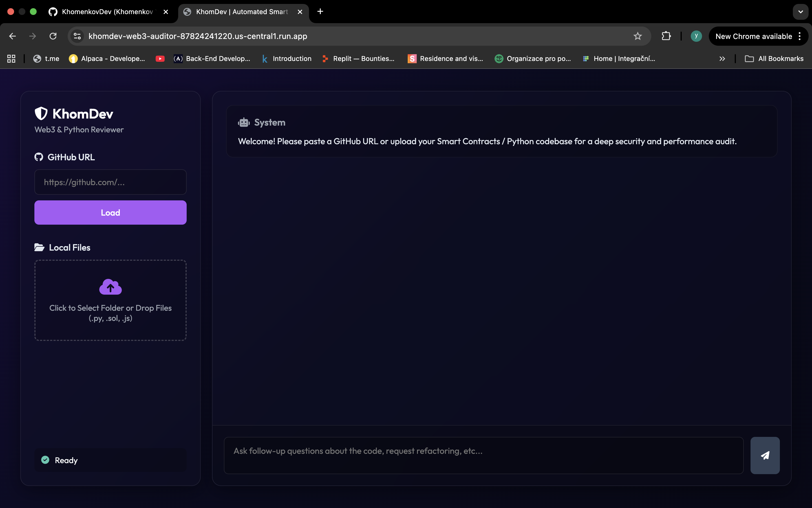Viewport: 812px width, 508px height.
Task: Open the YouTube bookmark icon
Action: click(160, 58)
